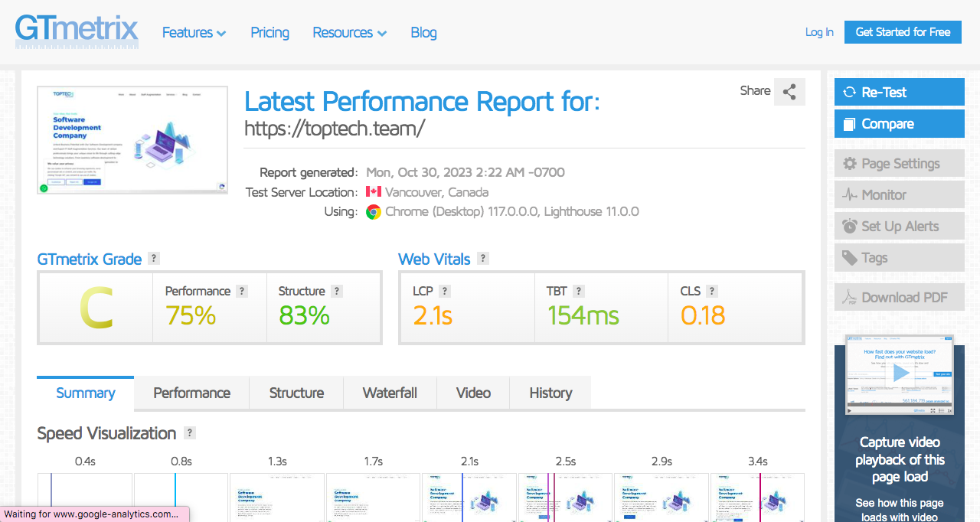Click the Compare pages icon
Viewport: 980px width, 522px height.
849,124
